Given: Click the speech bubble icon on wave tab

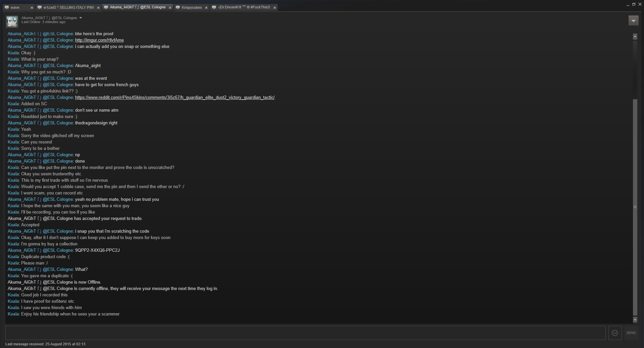Looking at the screenshot, I should (7, 7).
